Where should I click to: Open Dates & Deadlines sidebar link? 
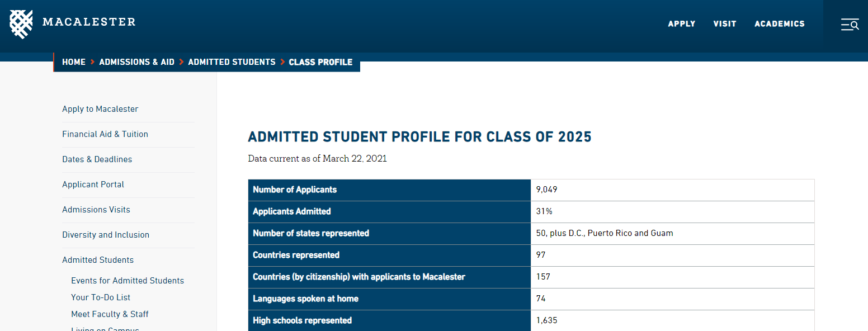(x=97, y=159)
